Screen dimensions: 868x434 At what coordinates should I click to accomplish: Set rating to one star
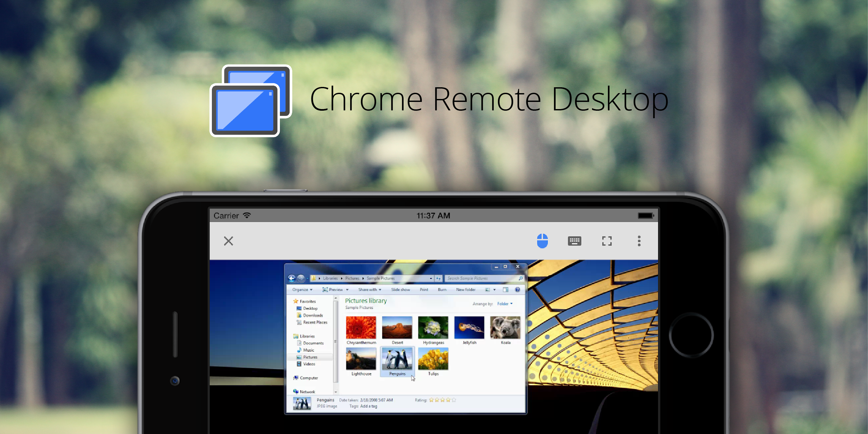click(x=431, y=400)
